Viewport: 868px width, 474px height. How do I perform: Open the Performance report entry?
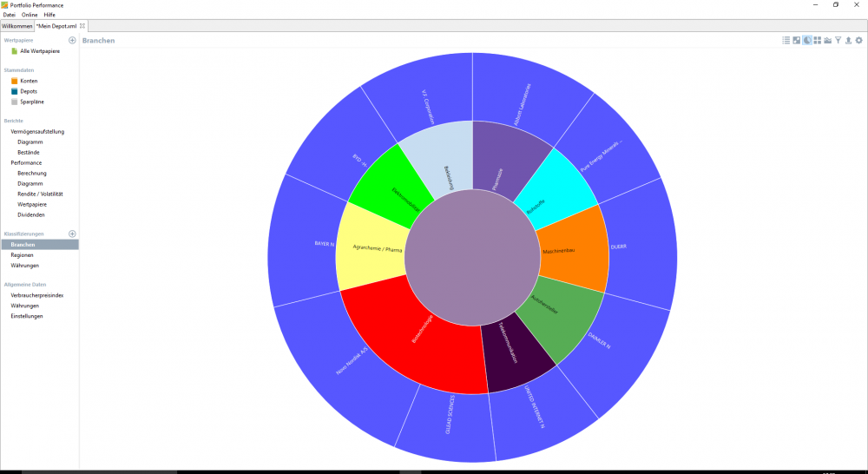point(26,163)
